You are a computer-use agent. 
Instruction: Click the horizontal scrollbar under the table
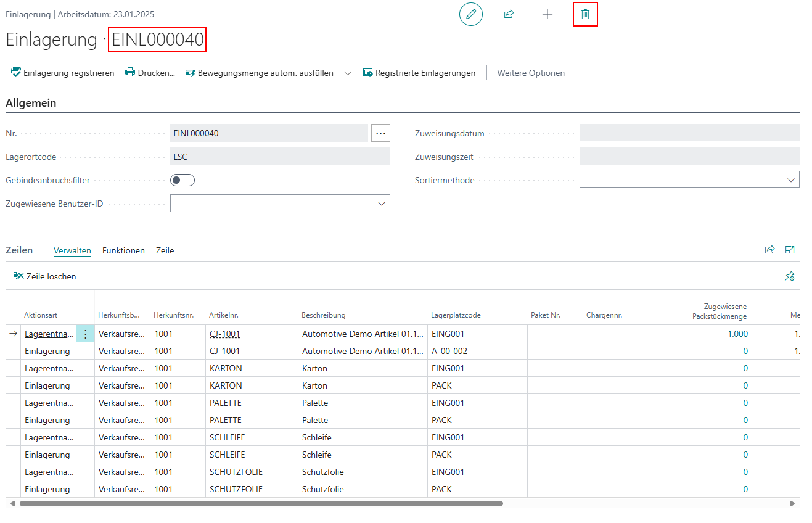point(261,503)
